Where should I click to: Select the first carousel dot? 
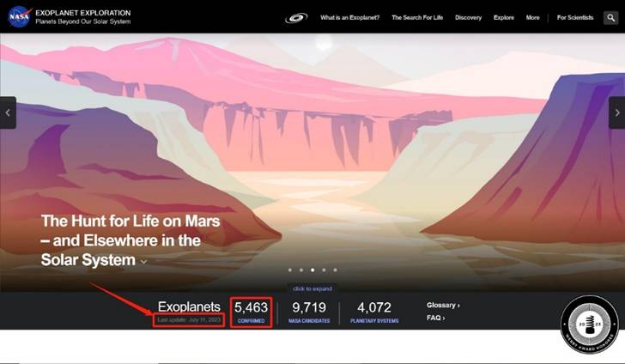tap(290, 270)
